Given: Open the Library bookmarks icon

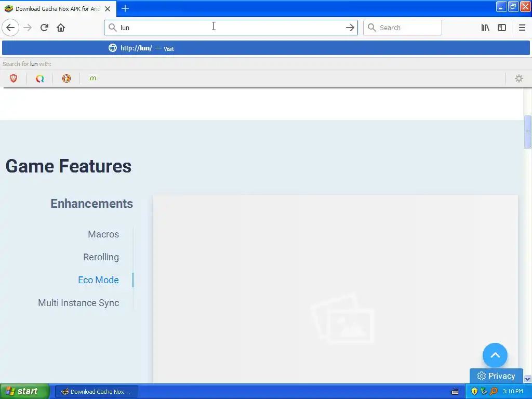Looking at the screenshot, I should click(485, 28).
